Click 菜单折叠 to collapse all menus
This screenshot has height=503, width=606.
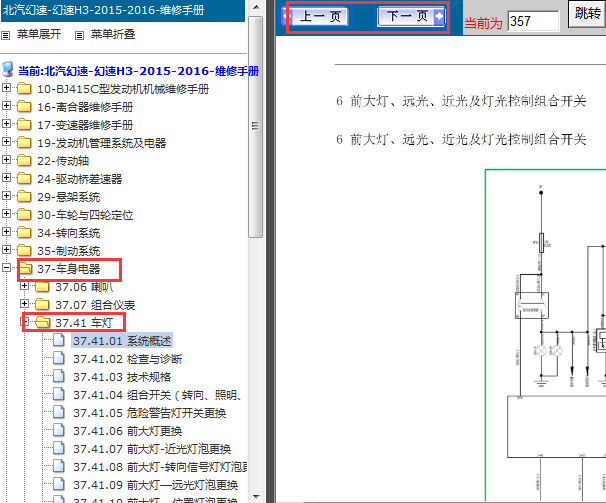[x=113, y=34]
